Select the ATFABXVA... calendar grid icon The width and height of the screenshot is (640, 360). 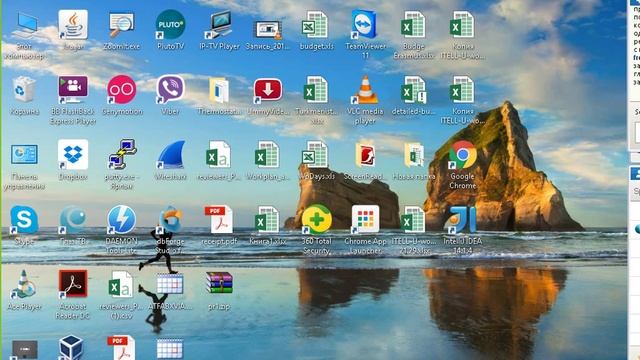(x=170, y=285)
